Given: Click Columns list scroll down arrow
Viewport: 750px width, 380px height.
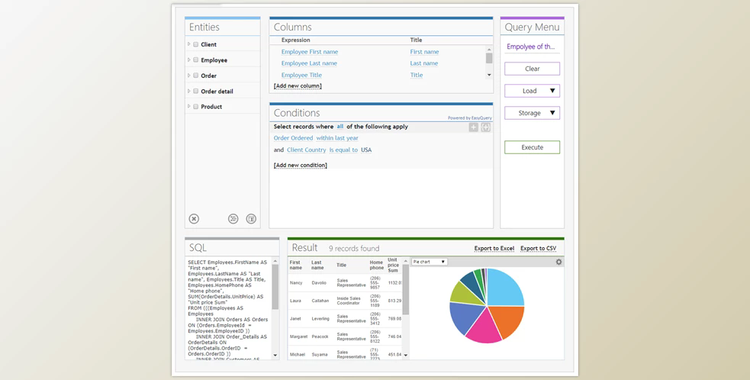Looking at the screenshot, I should click(489, 75).
